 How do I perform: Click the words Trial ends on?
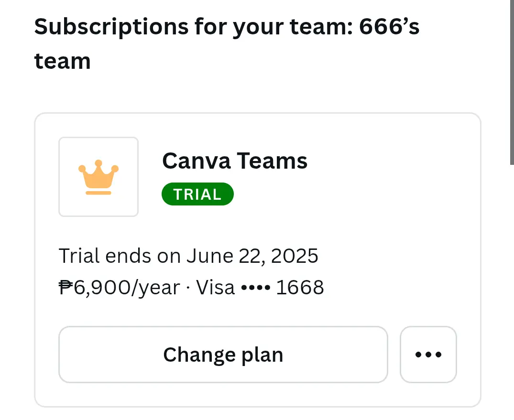pos(120,256)
